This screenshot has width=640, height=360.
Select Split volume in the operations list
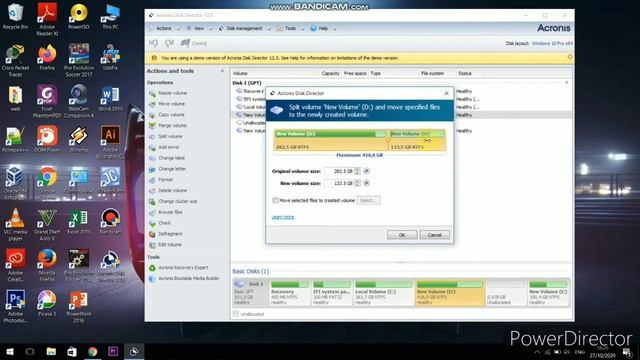170,136
